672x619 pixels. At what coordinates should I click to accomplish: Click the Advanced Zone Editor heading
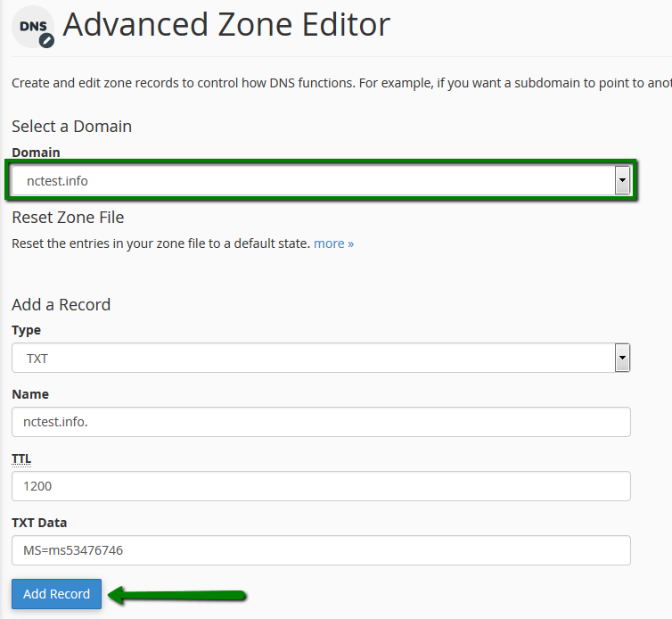tap(226, 24)
